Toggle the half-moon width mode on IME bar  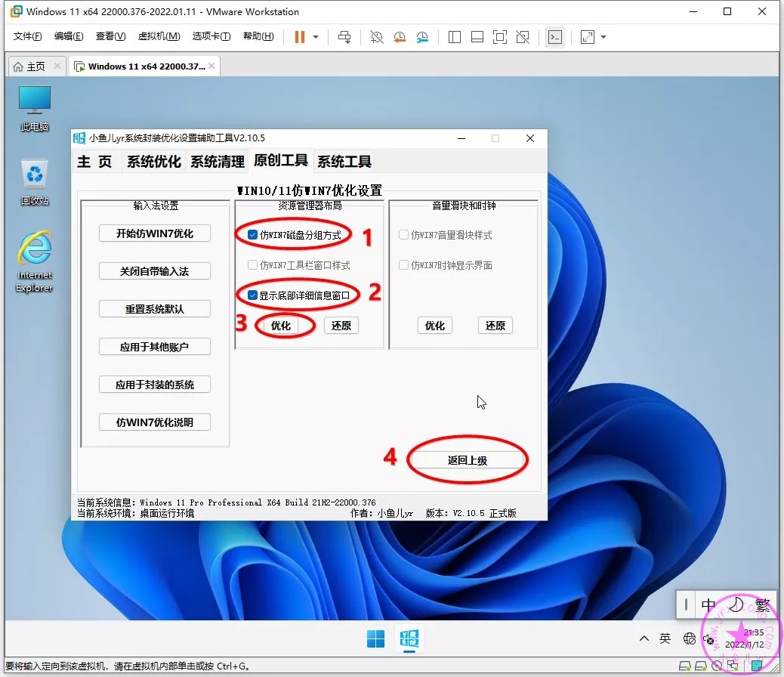pyautogui.click(x=736, y=604)
